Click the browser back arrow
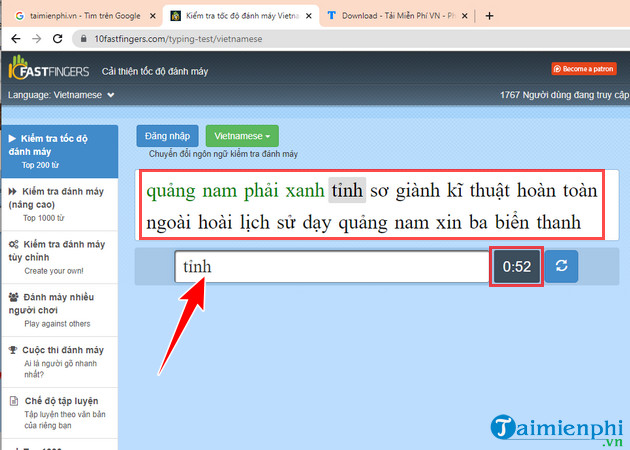The image size is (630, 450). (16, 39)
